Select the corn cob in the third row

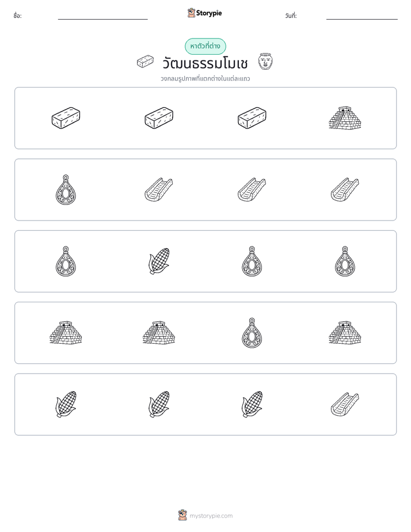[x=159, y=261]
